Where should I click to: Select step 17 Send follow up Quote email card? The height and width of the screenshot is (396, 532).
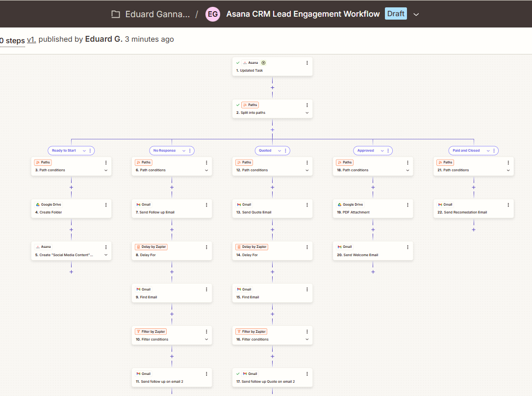tap(272, 378)
